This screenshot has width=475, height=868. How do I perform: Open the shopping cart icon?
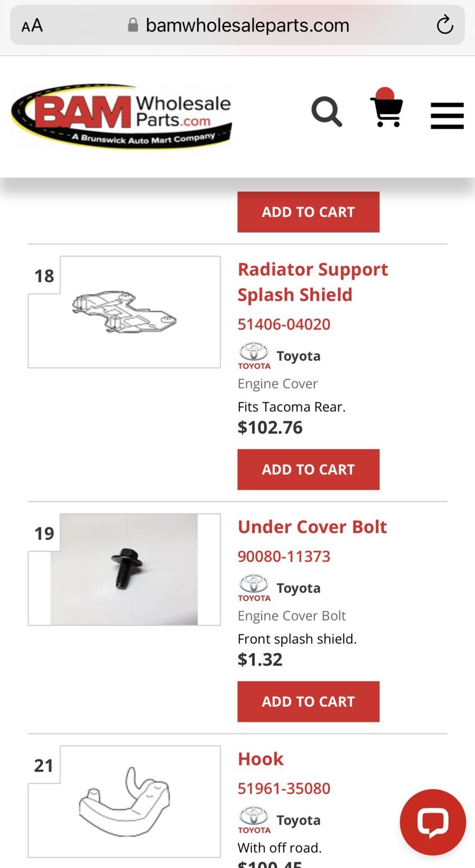point(387,107)
